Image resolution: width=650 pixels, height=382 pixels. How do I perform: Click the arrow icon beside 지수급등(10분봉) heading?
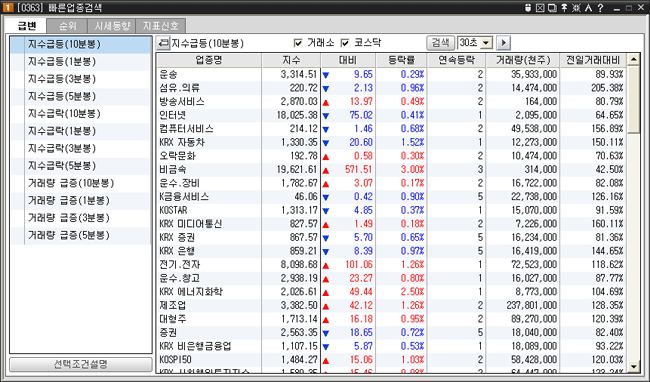164,43
